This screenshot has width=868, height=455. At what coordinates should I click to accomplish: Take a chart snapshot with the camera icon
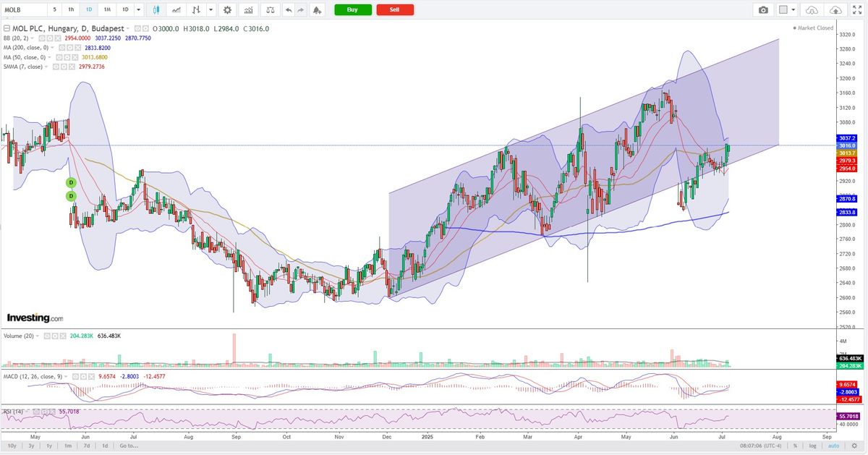763,10
